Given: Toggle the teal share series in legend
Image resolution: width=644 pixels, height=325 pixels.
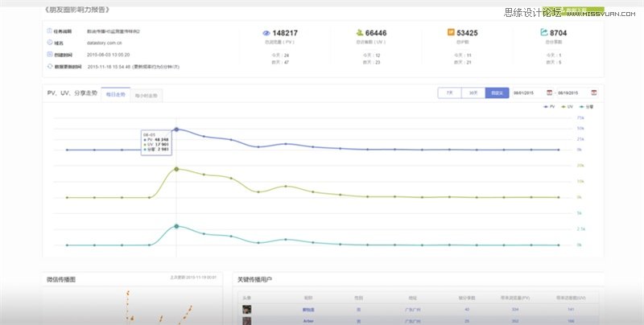Looking at the screenshot, I should (x=586, y=107).
